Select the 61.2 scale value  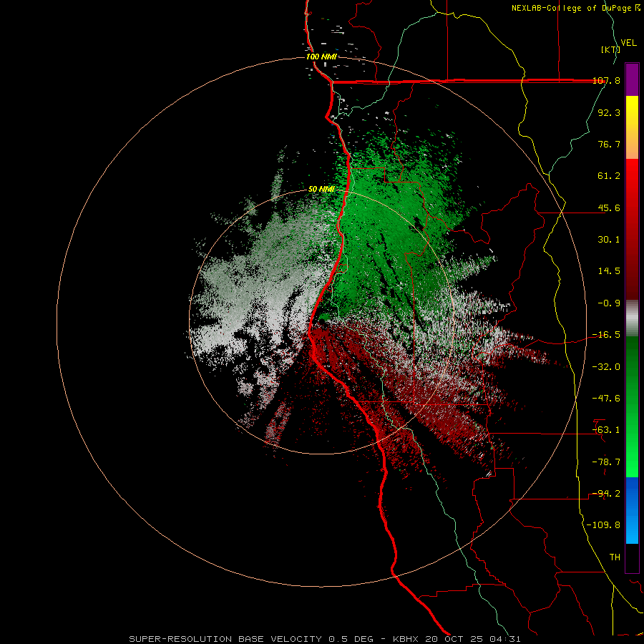tap(609, 176)
